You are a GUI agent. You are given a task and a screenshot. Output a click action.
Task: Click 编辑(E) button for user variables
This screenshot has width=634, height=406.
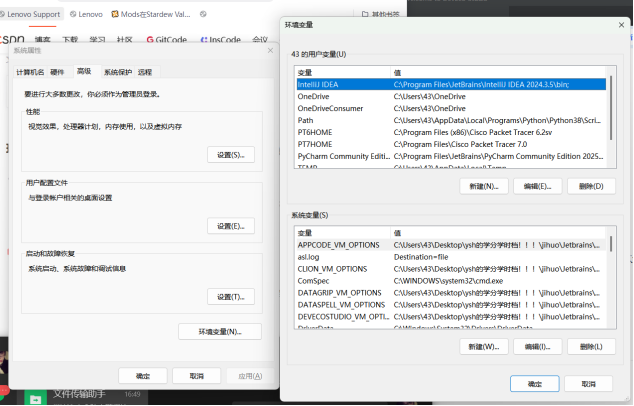point(537,186)
